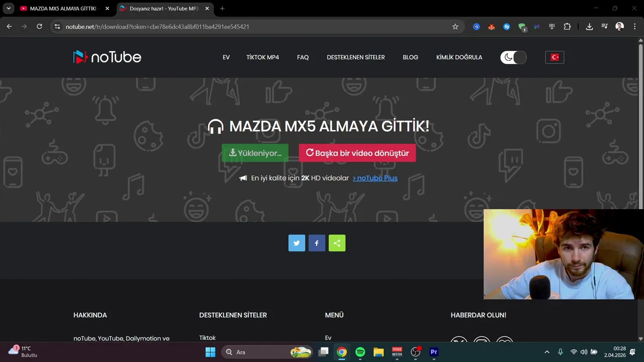Screen dimensions: 644x362
Task: Open the Chrome three-dot menu
Action: click(x=634, y=27)
